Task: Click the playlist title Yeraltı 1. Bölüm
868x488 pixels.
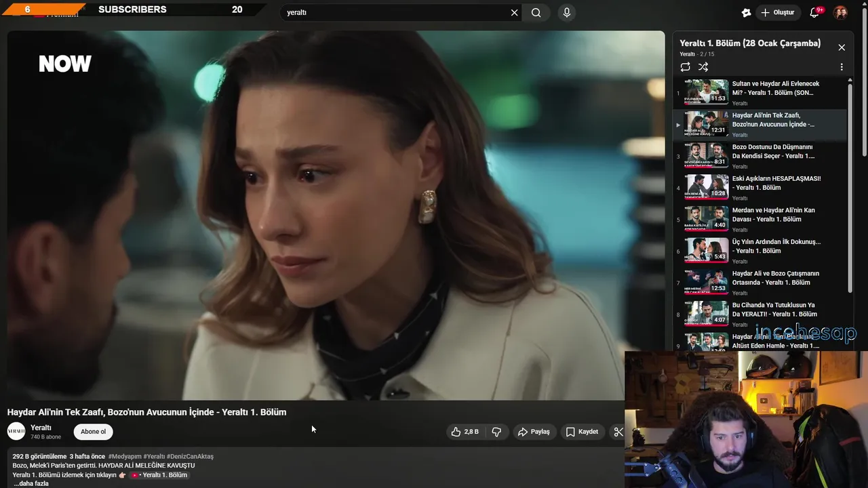Action: tap(750, 43)
